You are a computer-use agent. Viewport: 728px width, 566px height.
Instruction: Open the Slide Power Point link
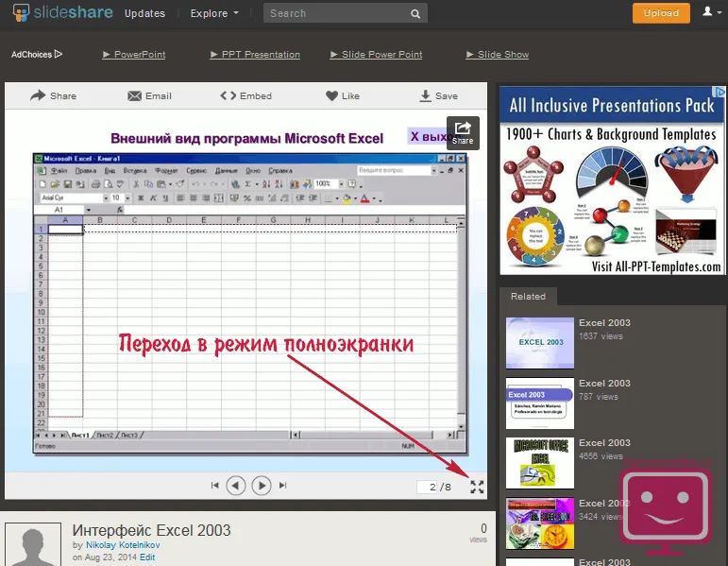pos(376,55)
